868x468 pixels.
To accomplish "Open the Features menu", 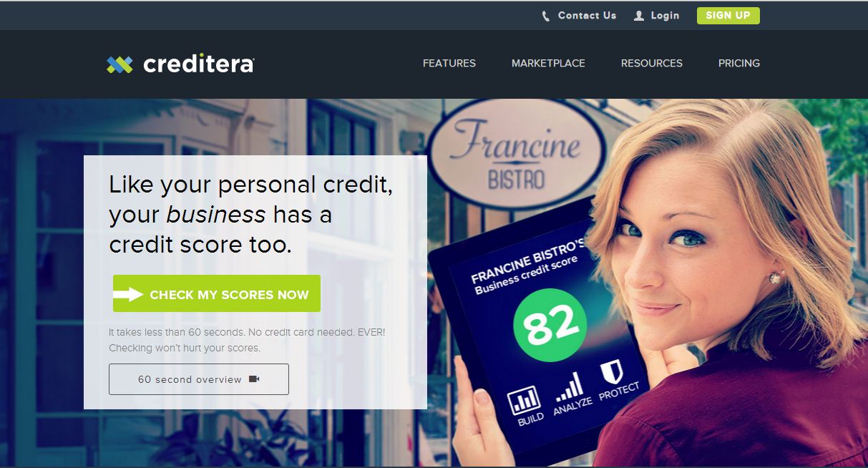I will click(x=449, y=63).
